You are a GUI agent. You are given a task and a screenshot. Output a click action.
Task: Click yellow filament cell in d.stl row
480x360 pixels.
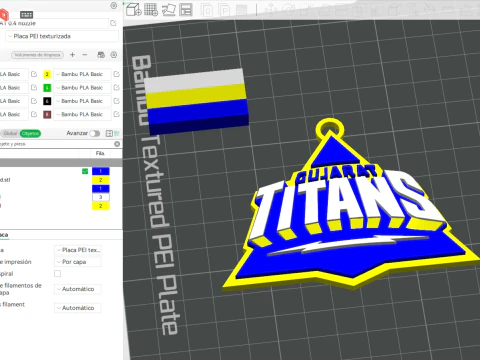tap(101, 180)
